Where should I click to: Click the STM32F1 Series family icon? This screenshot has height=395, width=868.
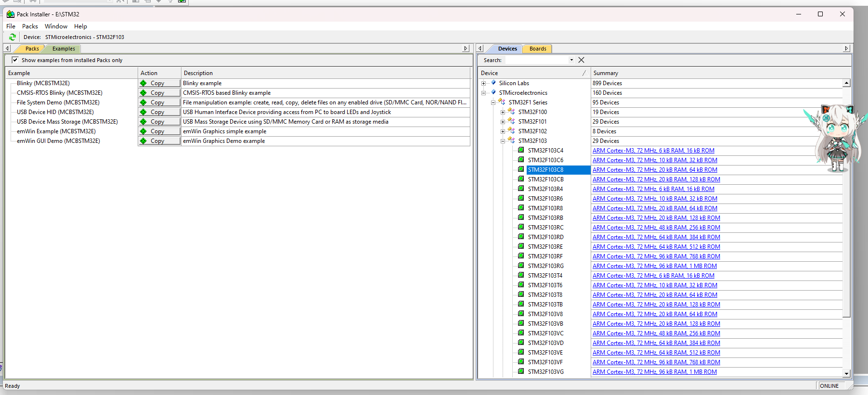[502, 102]
